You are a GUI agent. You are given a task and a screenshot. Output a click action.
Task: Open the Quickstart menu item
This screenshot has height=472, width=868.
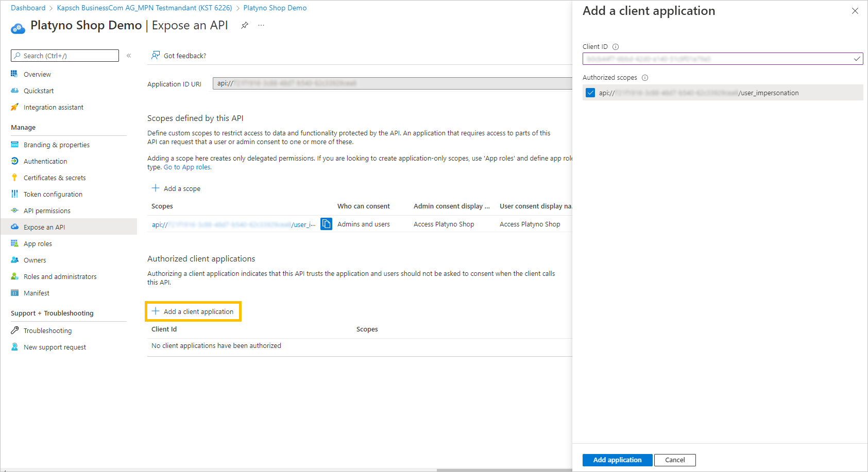(x=39, y=91)
